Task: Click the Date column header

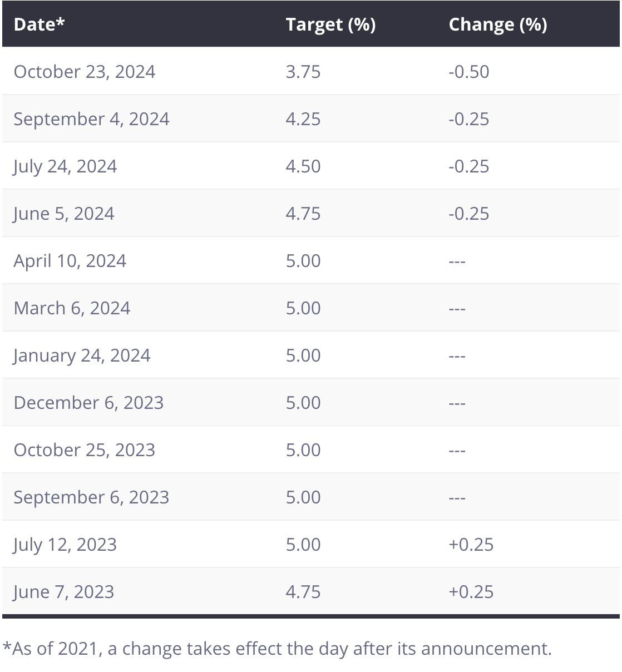Action: [x=39, y=24]
